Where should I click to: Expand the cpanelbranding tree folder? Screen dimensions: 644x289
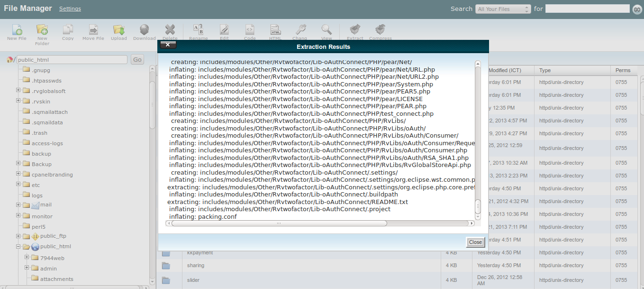coord(18,174)
